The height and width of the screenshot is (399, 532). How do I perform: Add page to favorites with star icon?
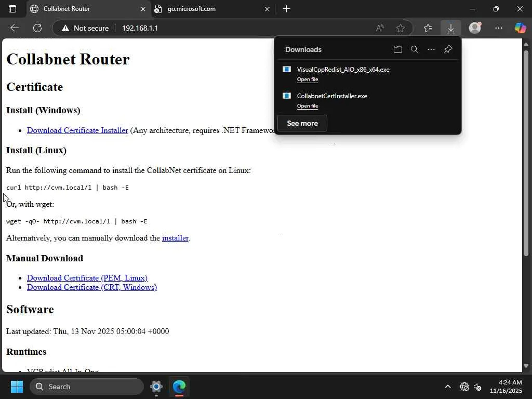[x=401, y=28]
